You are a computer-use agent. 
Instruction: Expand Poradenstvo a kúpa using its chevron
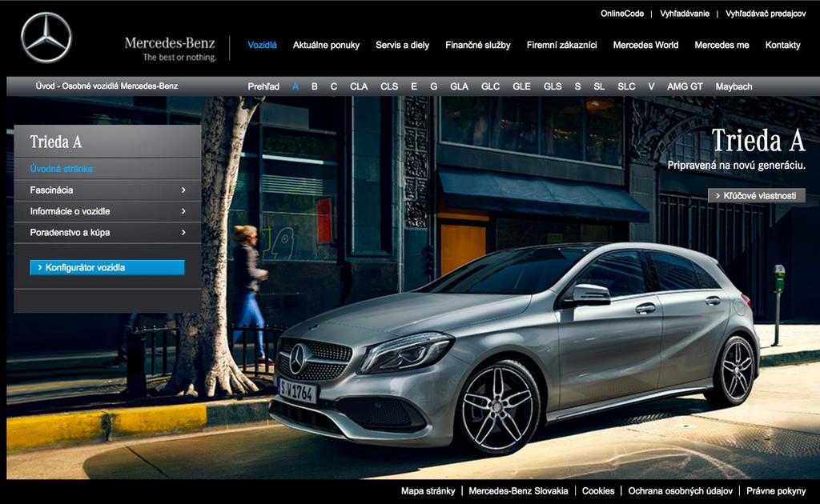click(183, 233)
